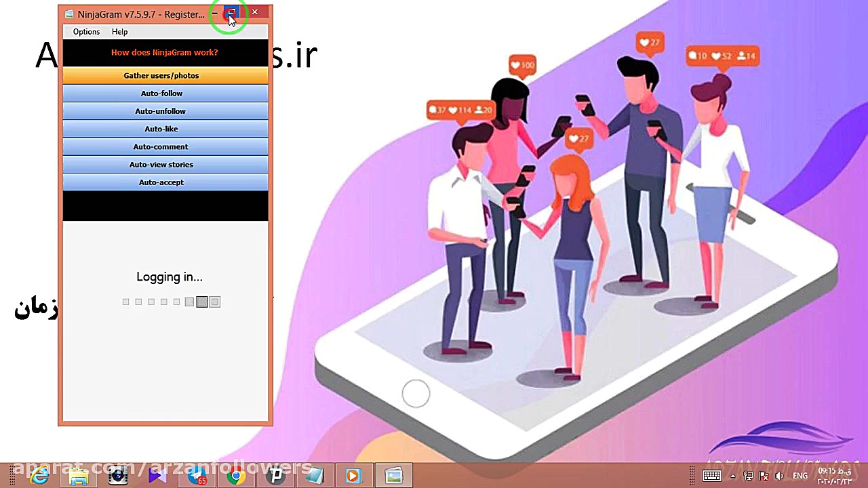Click the 'Logging in...' status text

point(170,277)
